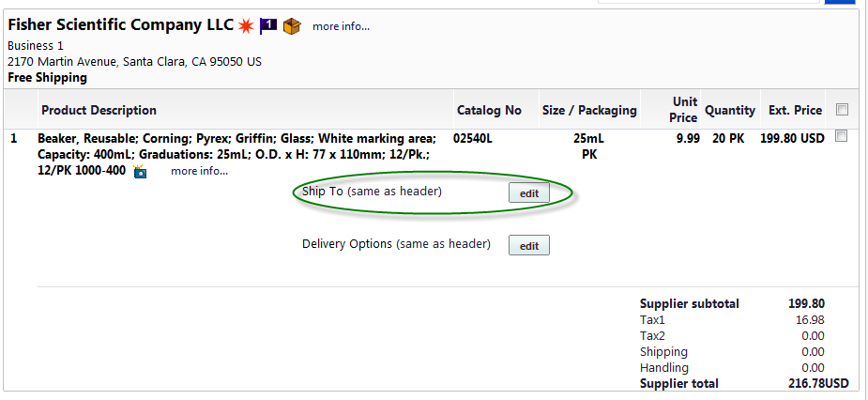Select the Beaker, Reusable product description text
This screenshot has width=868, height=400.
tap(236, 155)
